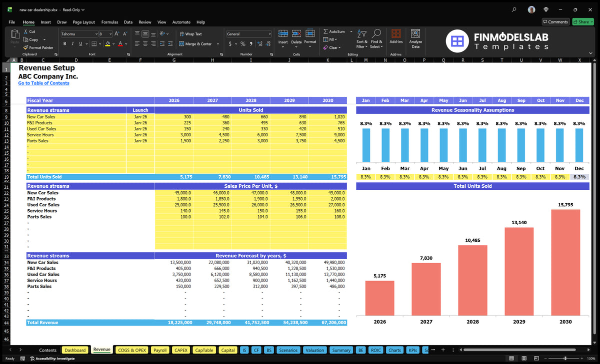The width and height of the screenshot is (600, 364).
Task: Click Merge & Center
Action: tap(195, 44)
